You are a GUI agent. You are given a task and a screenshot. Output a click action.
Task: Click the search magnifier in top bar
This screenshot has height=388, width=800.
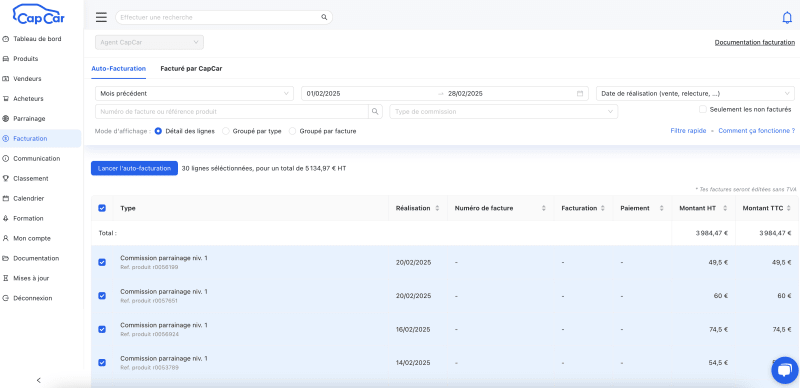[324, 17]
